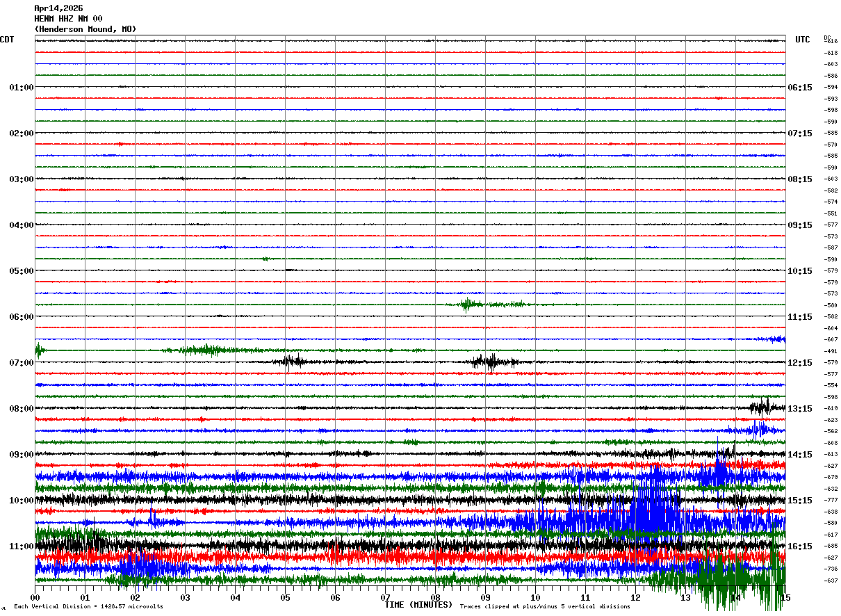This screenshot has height=616, width=841.
Task: Pick the 09:15 UTC time label
Action: click(800, 225)
